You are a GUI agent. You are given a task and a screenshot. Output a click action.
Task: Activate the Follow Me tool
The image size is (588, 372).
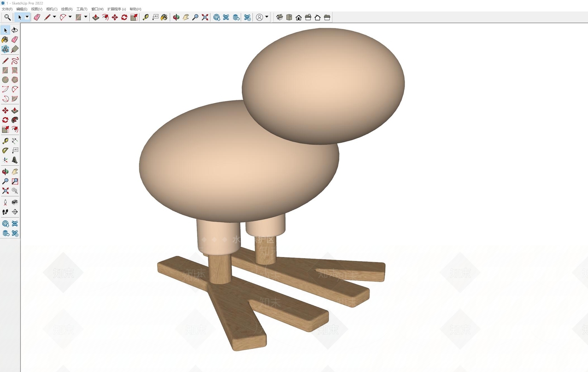pyautogui.click(x=15, y=120)
